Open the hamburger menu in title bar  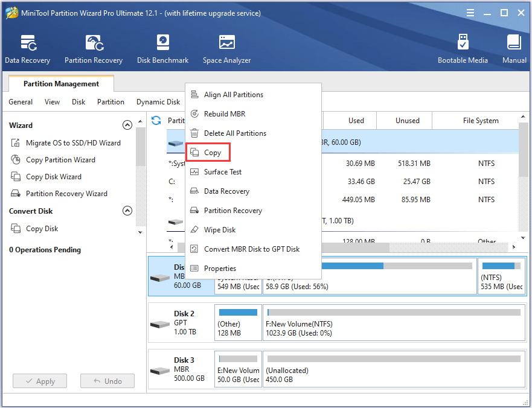(470, 13)
